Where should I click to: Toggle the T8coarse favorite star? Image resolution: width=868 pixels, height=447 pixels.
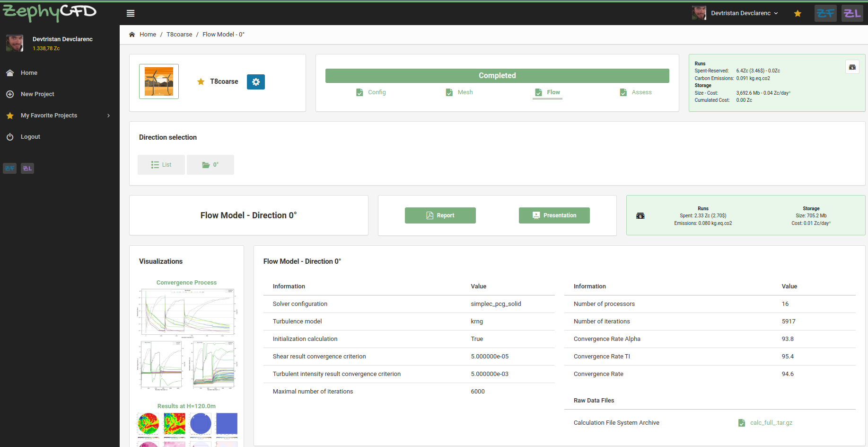click(x=201, y=81)
